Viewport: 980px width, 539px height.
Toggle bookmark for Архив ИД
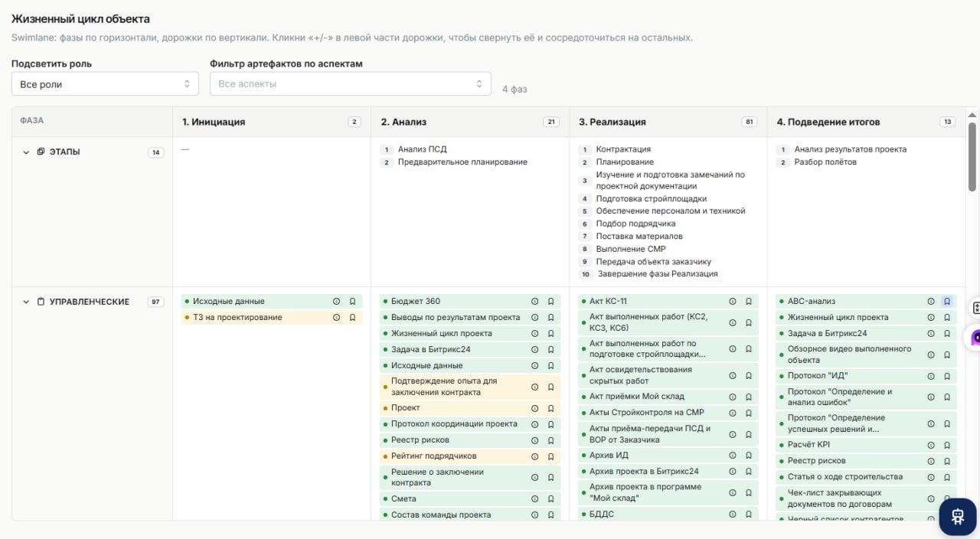click(x=749, y=456)
